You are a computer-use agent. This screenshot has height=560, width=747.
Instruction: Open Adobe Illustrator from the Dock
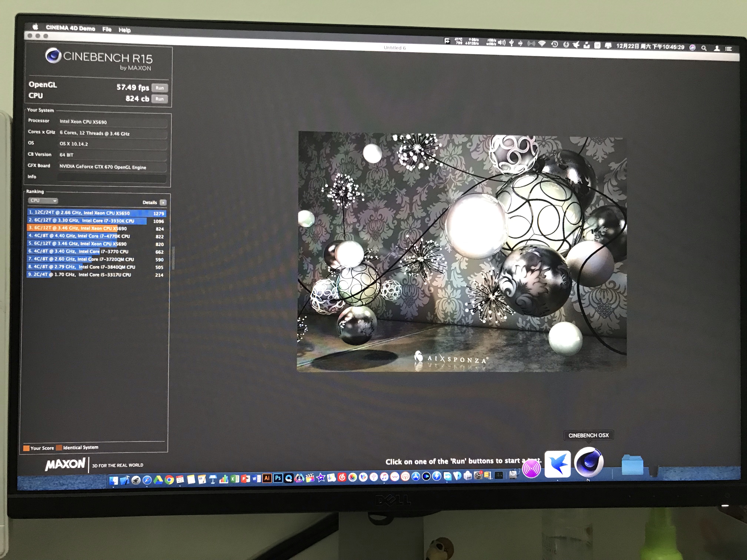pyautogui.click(x=267, y=478)
